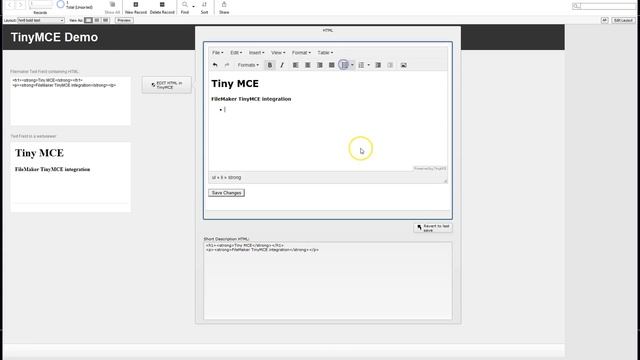Click the Edit Layout button
The width and height of the screenshot is (640, 360).
coord(623,20)
